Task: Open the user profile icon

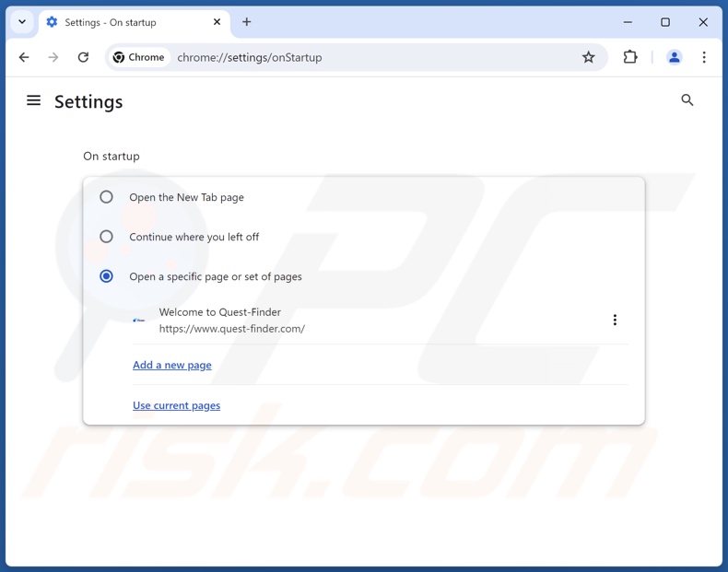Action: pos(675,57)
